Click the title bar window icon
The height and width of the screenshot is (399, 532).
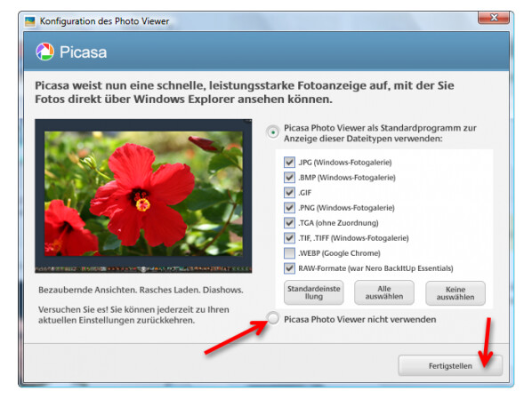coord(30,21)
